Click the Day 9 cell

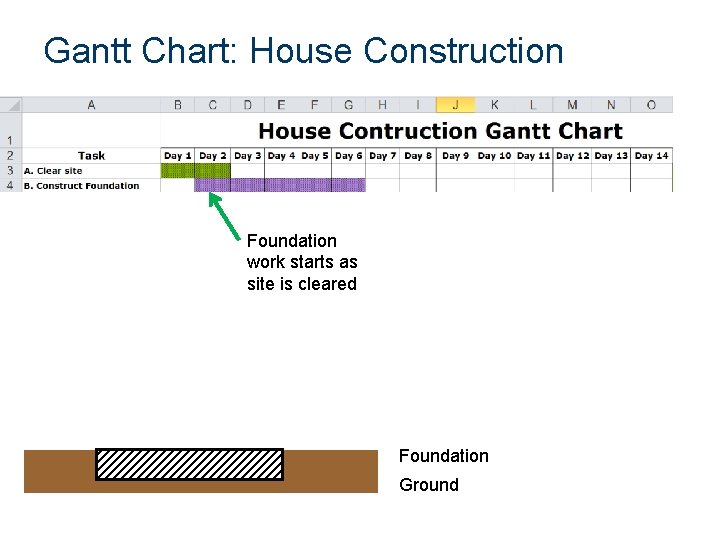click(x=456, y=156)
